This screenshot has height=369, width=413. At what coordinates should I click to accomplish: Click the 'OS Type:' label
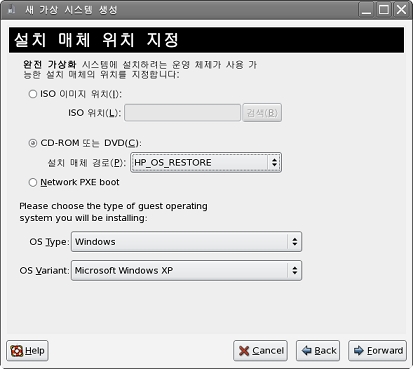[x=49, y=242]
